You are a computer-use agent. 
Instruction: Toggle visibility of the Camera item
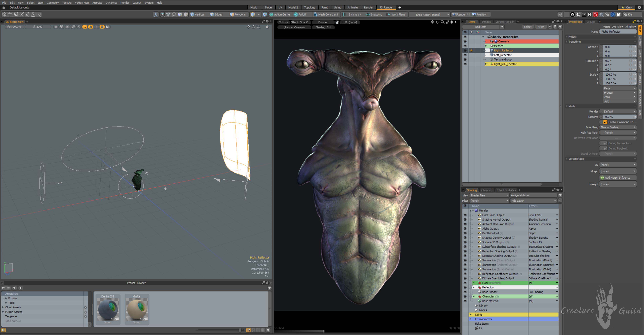click(465, 41)
